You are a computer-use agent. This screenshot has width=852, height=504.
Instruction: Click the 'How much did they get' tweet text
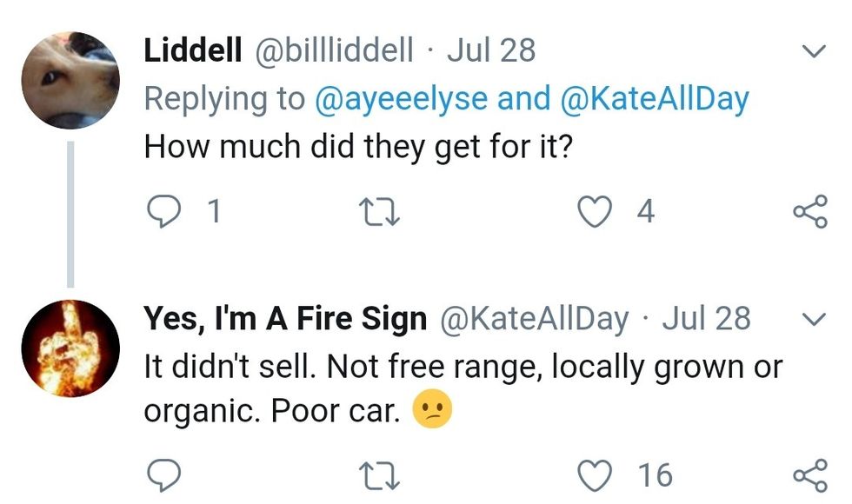tap(357, 145)
